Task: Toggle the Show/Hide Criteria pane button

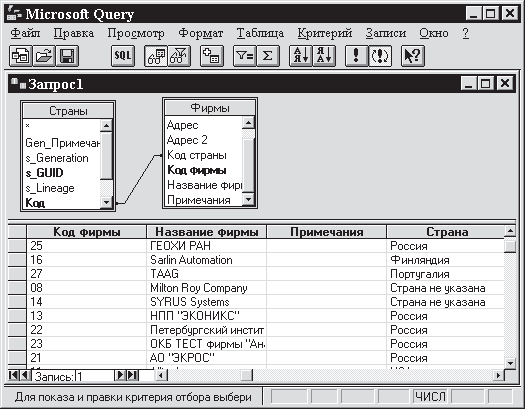Action: click(179, 56)
